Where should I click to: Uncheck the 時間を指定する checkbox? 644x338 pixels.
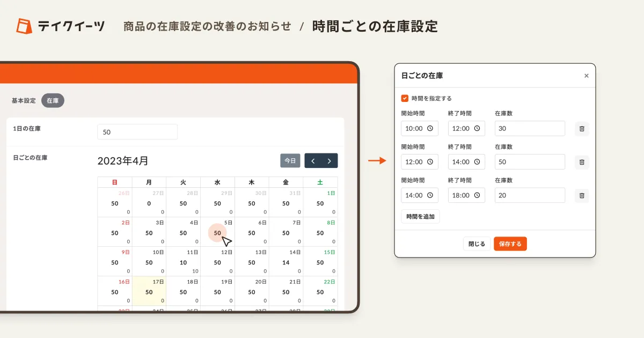pyautogui.click(x=405, y=98)
